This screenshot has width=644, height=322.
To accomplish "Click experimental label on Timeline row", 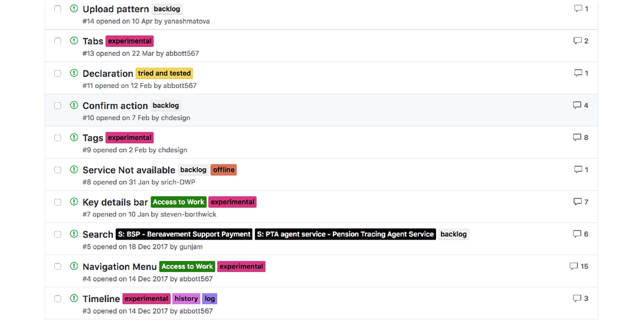I will point(146,299).
